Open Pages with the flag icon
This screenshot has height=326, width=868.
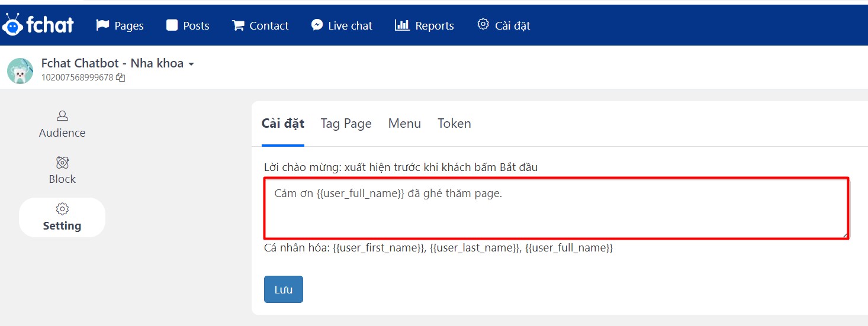120,25
